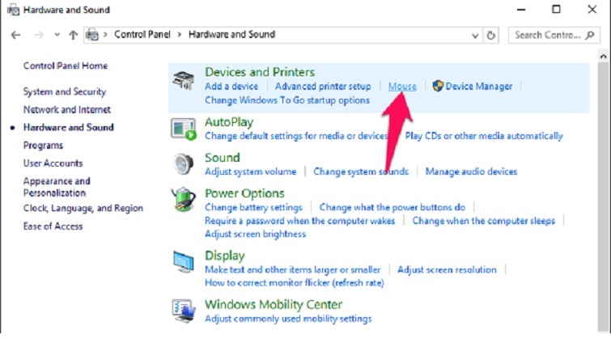Select Network and Internet in sidebar
This screenshot has height=364, width=611.
pos(67,109)
